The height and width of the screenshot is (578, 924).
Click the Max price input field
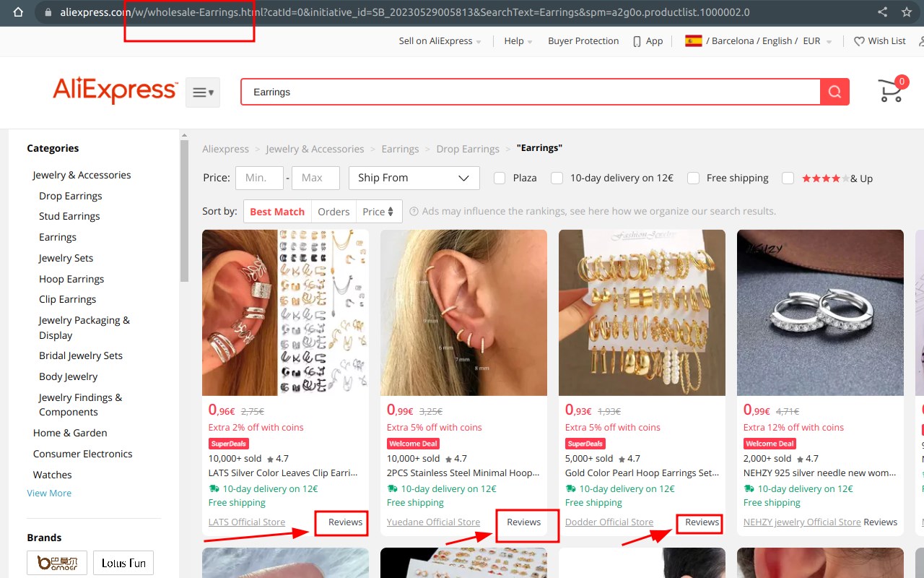[315, 178]
